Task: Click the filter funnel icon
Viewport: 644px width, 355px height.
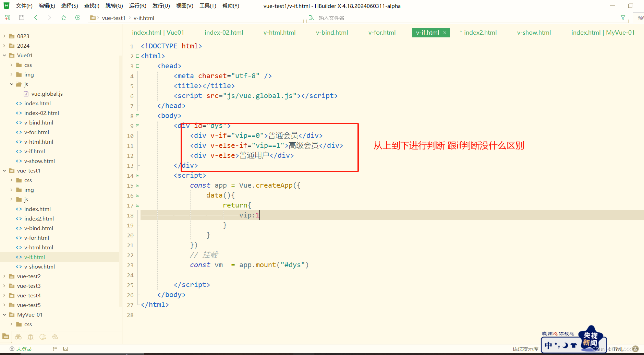Action: coord(623,17)
